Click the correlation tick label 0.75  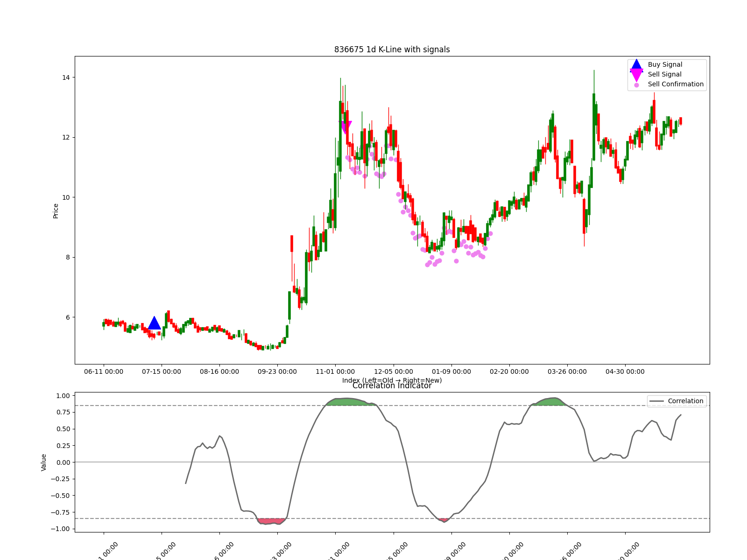click(x=63, y=412)
